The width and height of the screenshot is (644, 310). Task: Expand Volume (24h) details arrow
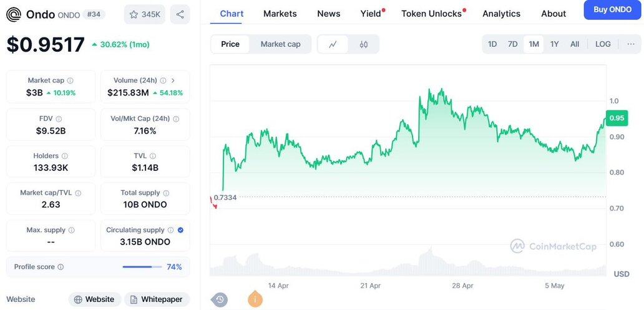173,80
